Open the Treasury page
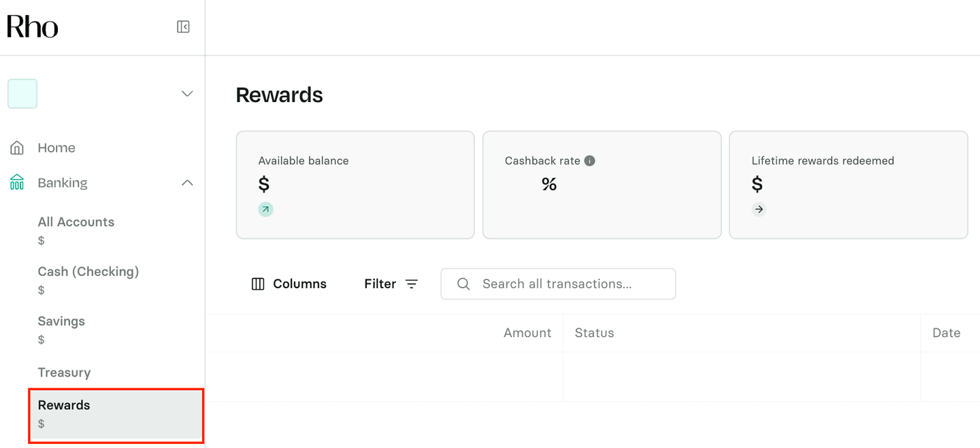 64,373
